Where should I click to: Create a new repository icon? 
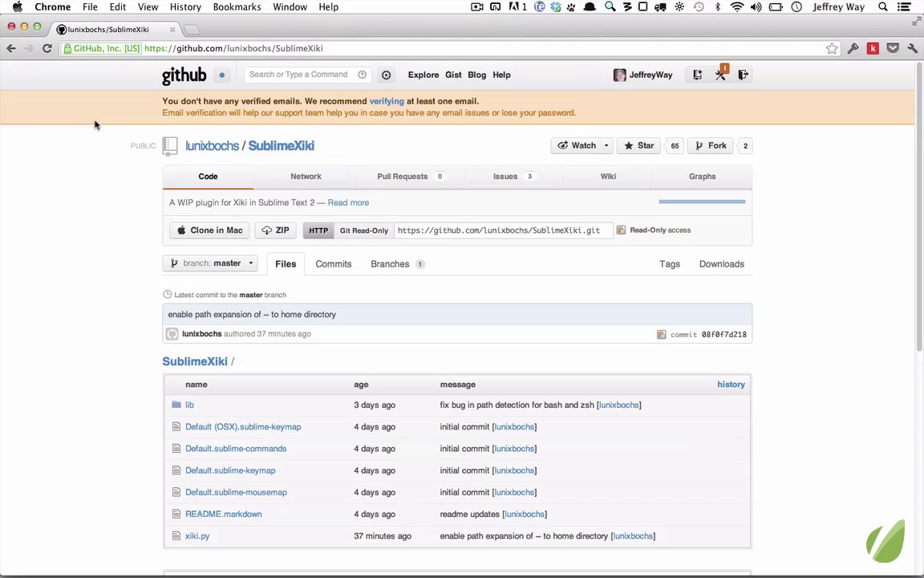[x=697, y=75]
